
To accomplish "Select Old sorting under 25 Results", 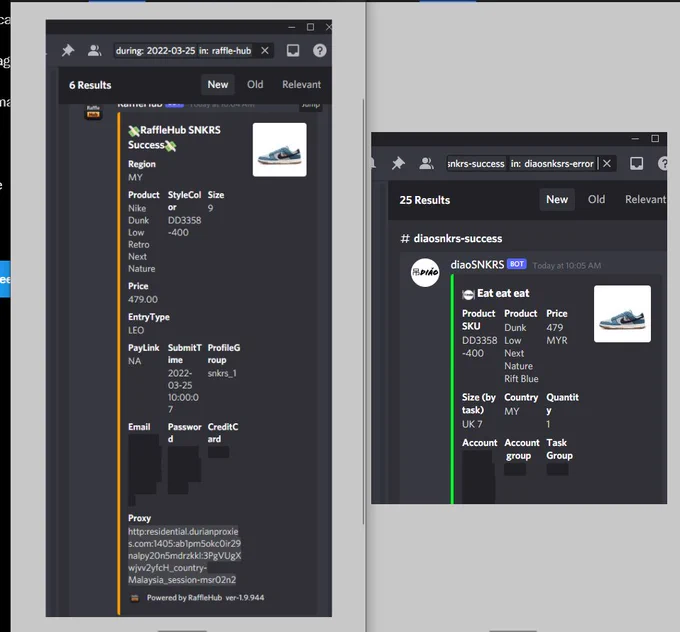I will (596, 200).
